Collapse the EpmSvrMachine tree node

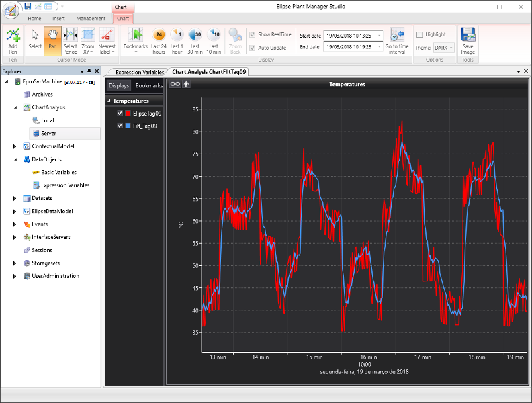(7, 81)
